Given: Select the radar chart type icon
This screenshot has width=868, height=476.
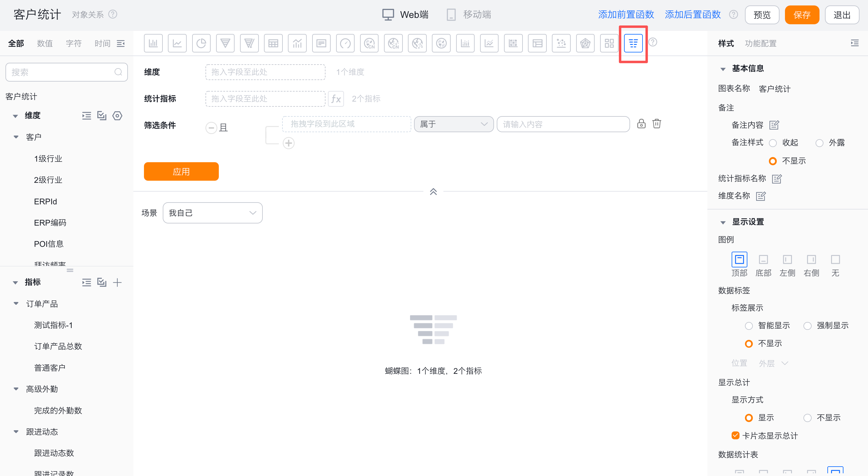Looking at the screenshot, I should click(585, 43).
